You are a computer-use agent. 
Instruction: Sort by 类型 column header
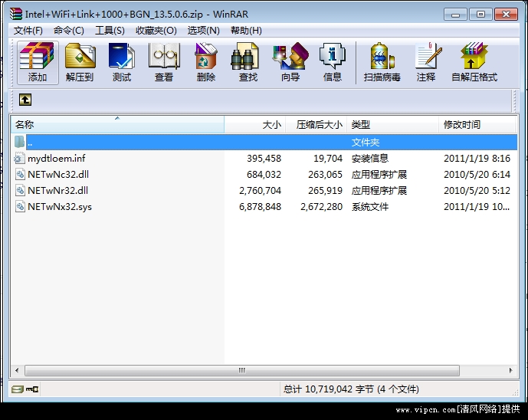392,125
